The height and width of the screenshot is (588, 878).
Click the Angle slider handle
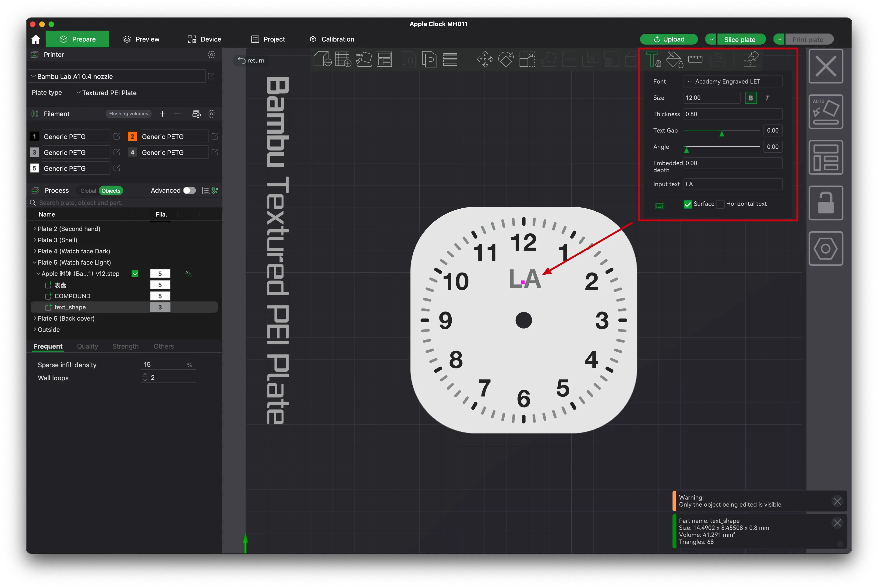(x=686, y=150)
